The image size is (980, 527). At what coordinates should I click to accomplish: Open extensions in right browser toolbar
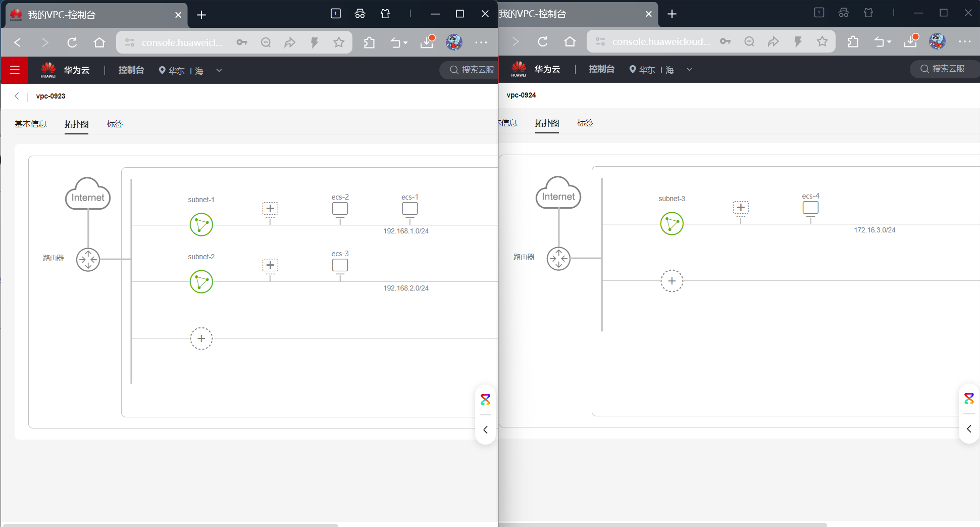(853, 41)
